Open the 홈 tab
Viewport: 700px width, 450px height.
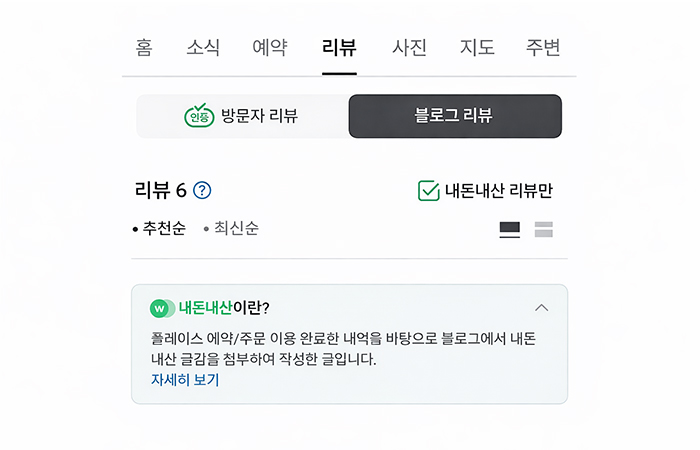(144, 47)
